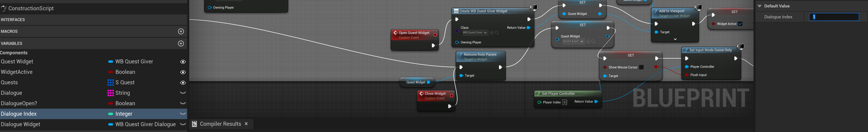Click the red delegate pin on Close Widget

451,96
